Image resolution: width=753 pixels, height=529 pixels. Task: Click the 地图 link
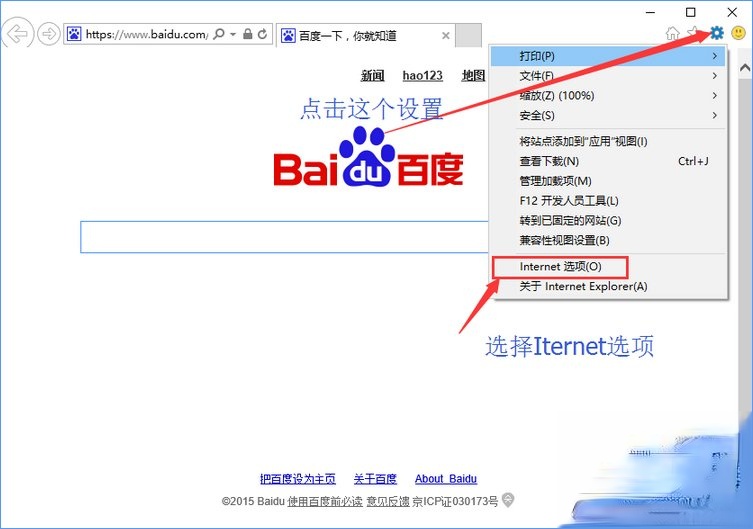[473, 75]
